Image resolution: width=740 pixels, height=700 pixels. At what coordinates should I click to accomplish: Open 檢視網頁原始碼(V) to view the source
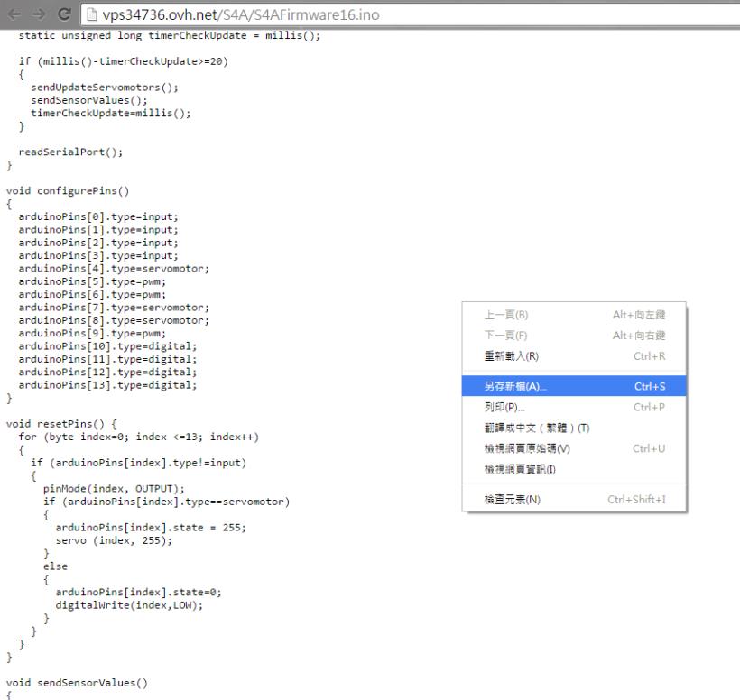click(x=528, y=448)
